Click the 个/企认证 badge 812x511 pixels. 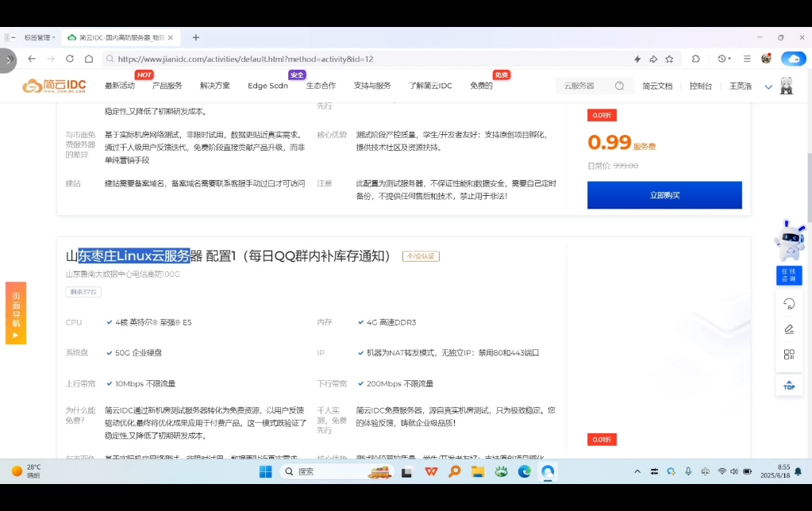[x=421, y=256]
